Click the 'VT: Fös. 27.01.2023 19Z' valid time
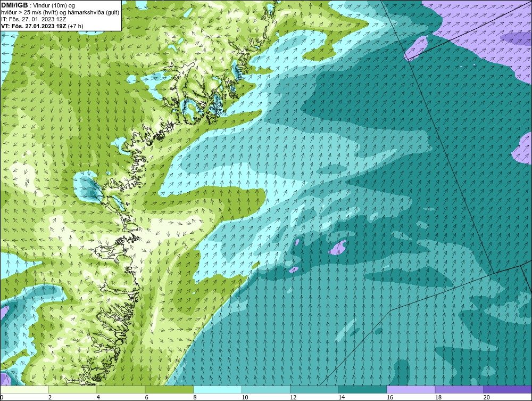The height and width of the screenshot is (401, 532). tap(34, 26)
